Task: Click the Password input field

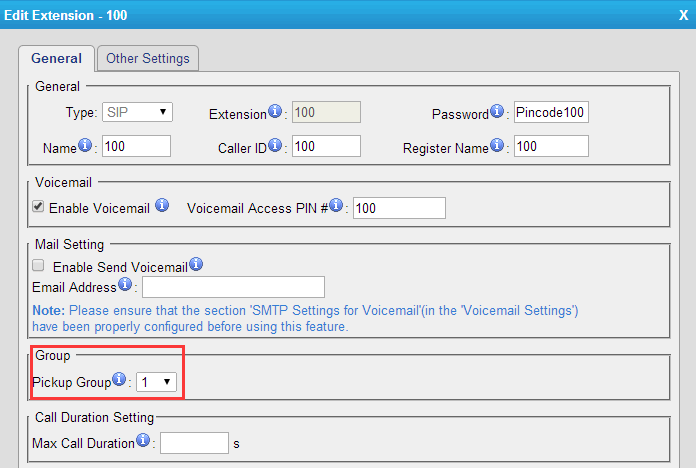Action: (x=551, y=112)
